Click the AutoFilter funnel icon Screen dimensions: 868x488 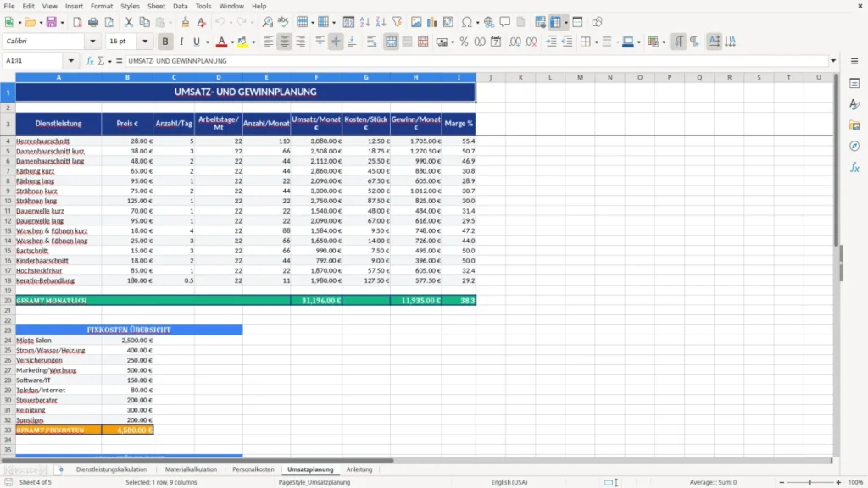[x=397, y=22]
